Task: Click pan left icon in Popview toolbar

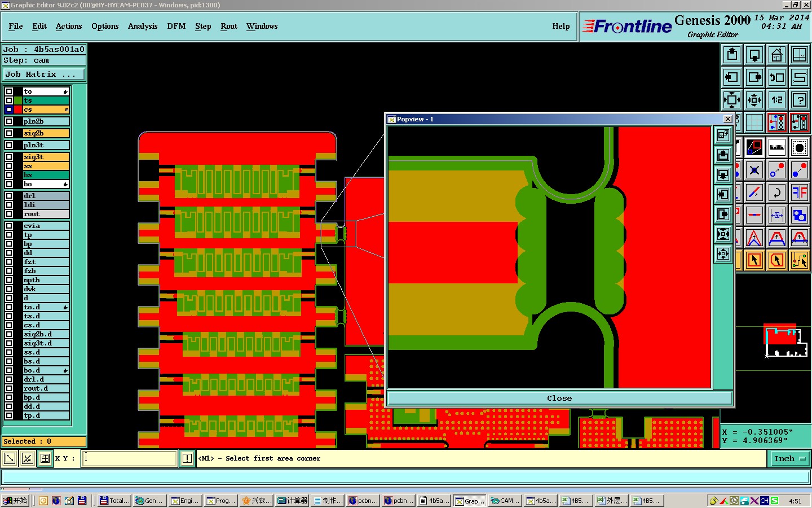Action: (723, 194)
